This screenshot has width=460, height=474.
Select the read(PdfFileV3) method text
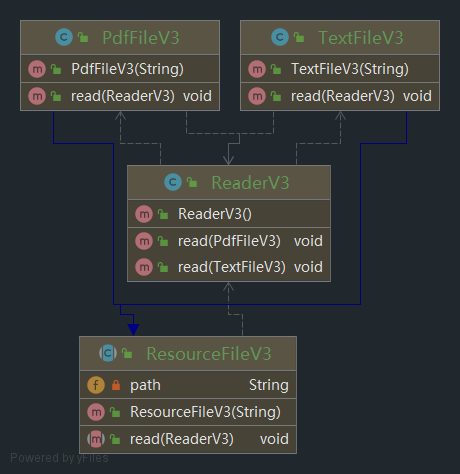229,241
